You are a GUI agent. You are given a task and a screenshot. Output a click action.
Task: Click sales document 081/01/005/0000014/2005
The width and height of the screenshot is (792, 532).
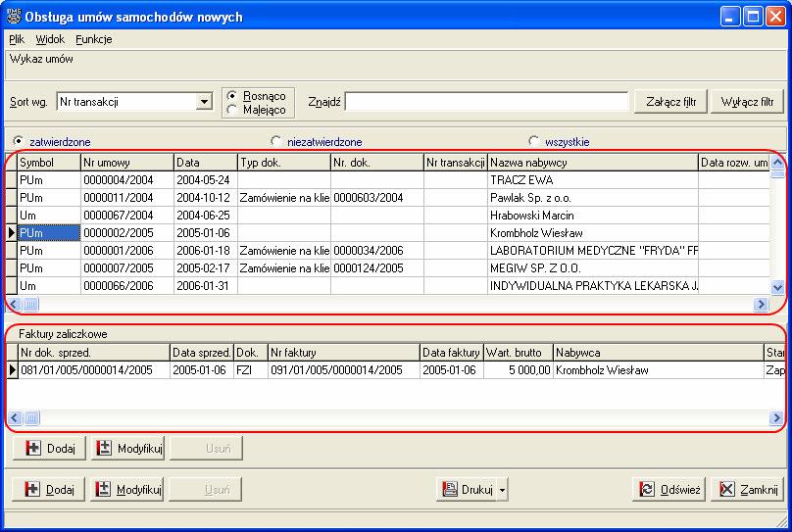click(94, 370)
